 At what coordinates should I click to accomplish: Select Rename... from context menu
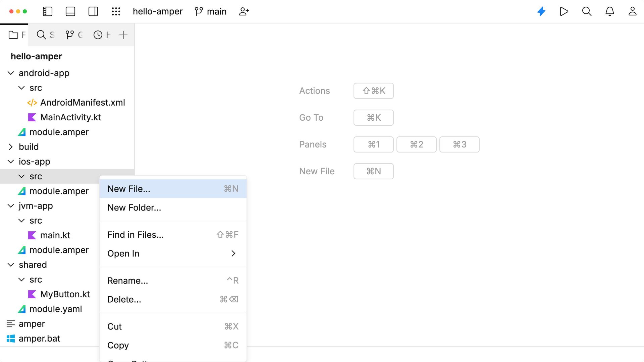[173, 281]
